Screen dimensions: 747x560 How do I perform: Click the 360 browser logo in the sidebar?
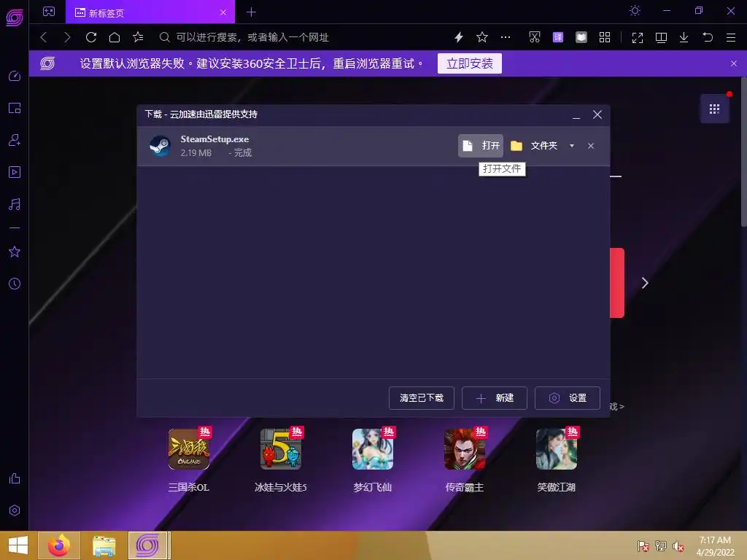(x=15, y=17)
